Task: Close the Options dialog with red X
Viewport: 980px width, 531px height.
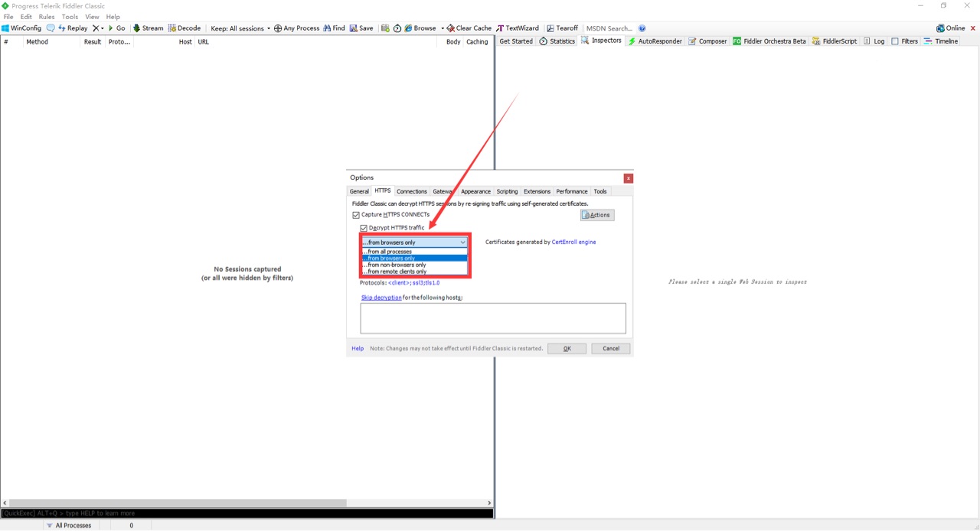Action: click(628, 178)
